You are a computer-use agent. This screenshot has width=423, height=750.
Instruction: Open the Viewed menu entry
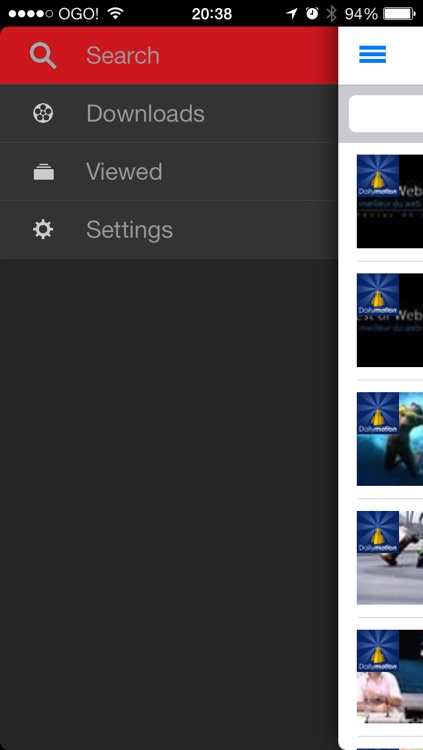tap(168, 172)
